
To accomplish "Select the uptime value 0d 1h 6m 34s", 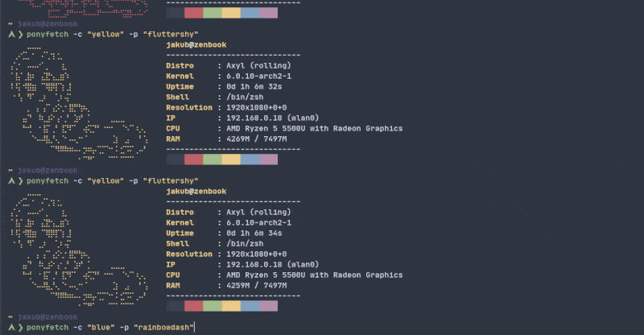I will [x=254, y=233].
